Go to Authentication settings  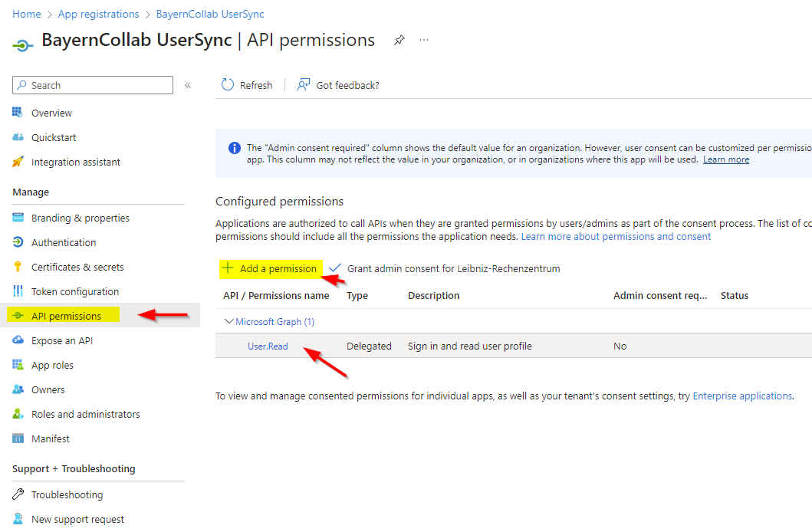(x=64, y=242)
